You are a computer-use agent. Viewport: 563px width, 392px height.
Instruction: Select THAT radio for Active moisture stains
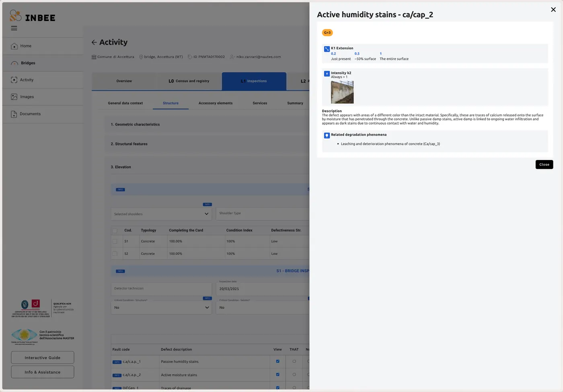(294, 375)
